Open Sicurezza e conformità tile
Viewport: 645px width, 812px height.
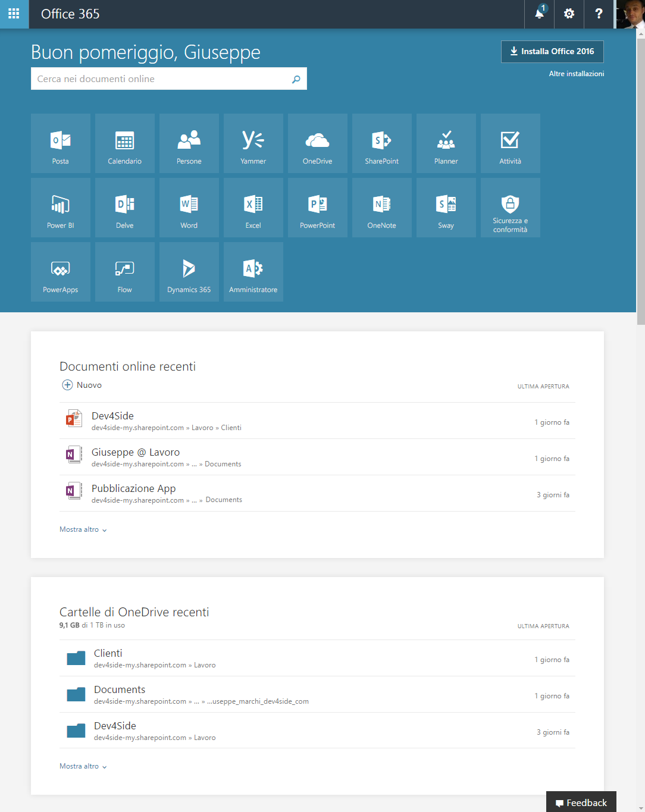(511, 208)
